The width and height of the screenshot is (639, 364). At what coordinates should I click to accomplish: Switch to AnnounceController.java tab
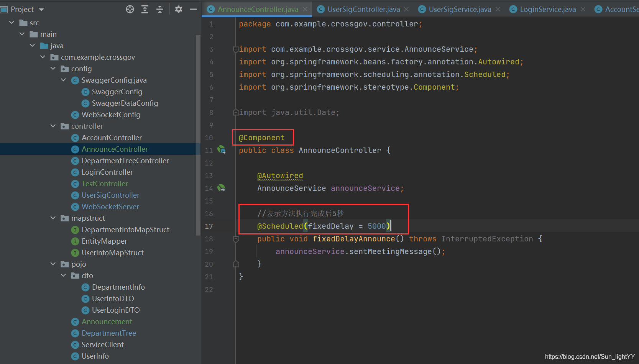pos(258,9)
